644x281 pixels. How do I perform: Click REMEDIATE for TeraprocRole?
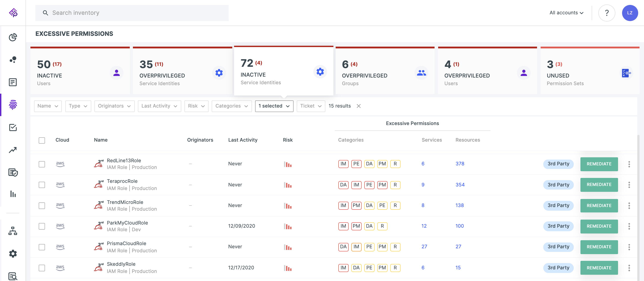tap(599, 185)
